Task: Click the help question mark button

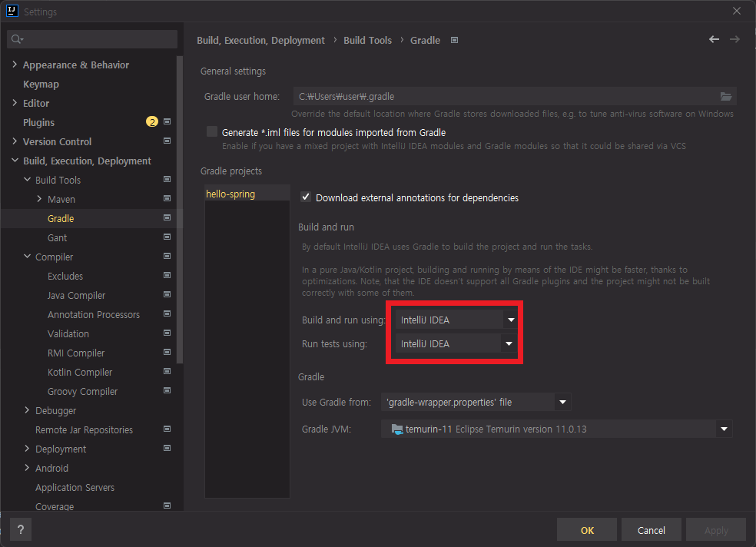Action: click(21, 529)
